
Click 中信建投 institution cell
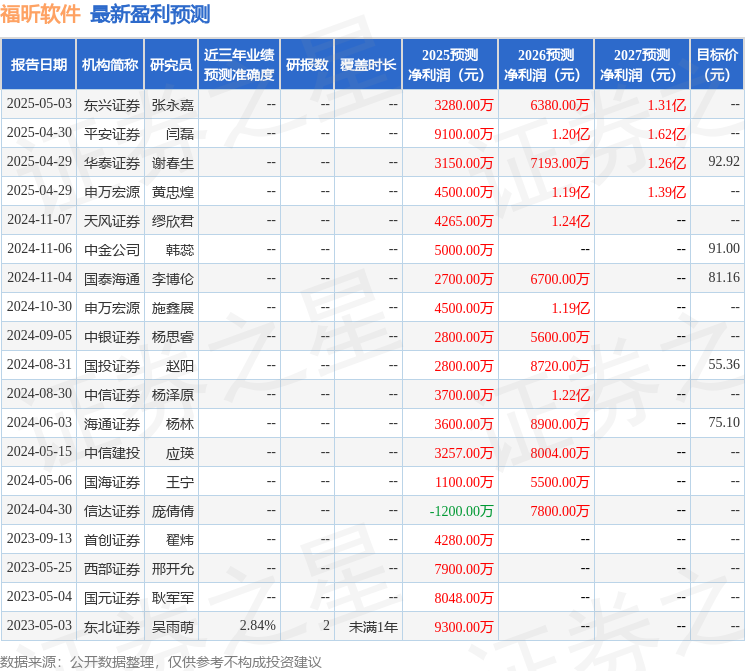pos(112,453)
